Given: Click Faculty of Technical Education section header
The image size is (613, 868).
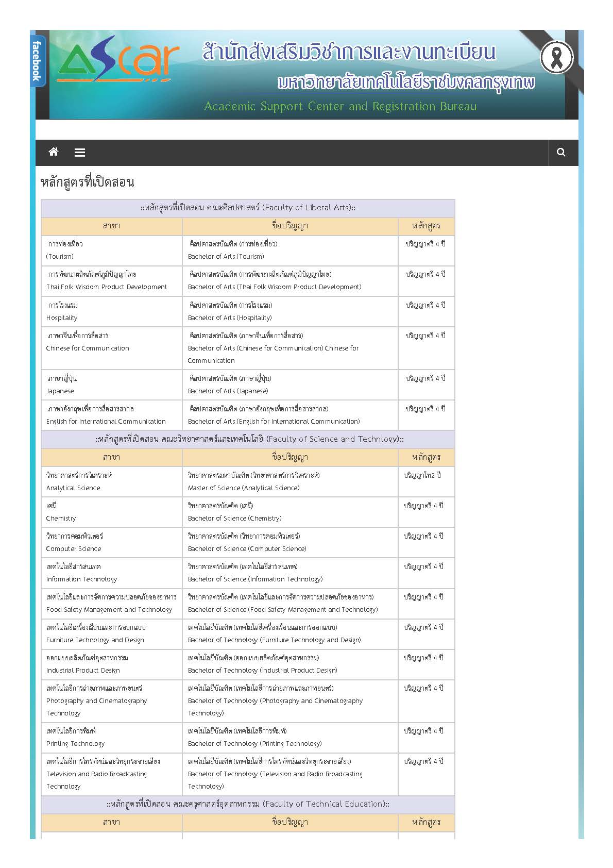Looking at the screenshot, I should click(248, 804).
